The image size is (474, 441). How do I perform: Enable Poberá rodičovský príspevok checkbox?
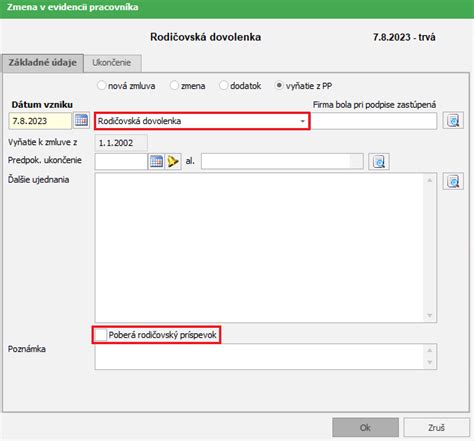pos(100,335)
